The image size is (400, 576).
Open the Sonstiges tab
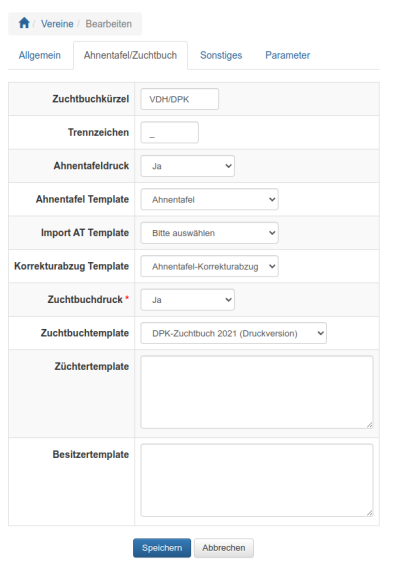pos(221,55)
